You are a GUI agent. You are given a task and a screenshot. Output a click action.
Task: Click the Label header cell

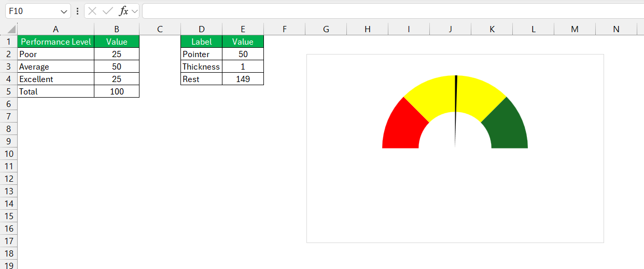click(x=201, y=42)
